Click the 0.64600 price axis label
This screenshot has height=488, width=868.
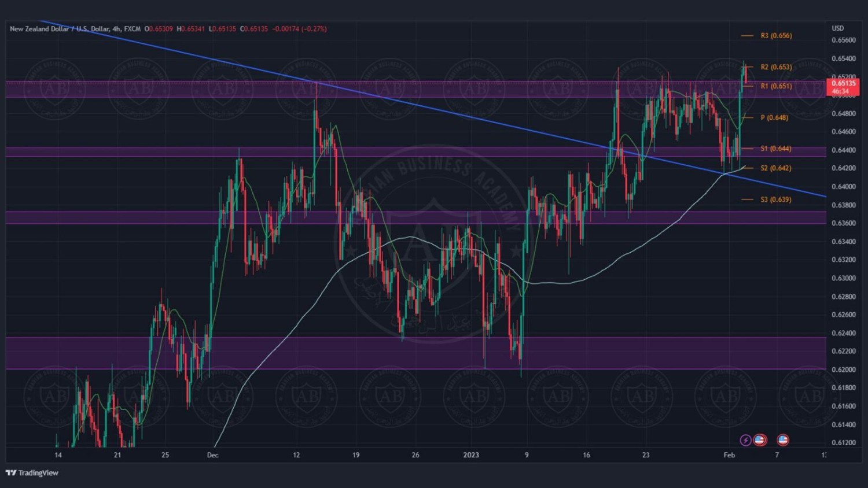point(843,132)
